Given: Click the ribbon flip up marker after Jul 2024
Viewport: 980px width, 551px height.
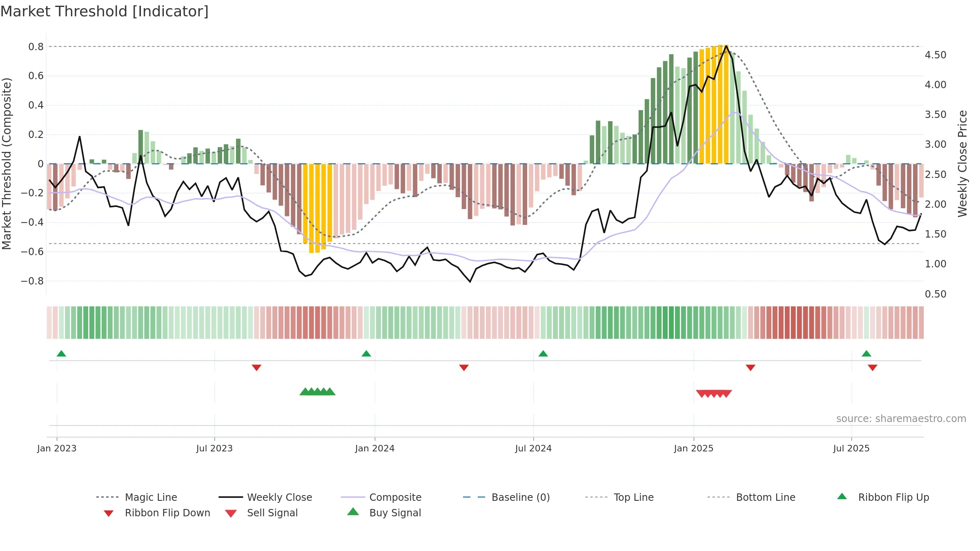Looking at the screenshot, I should coord(543,353).
